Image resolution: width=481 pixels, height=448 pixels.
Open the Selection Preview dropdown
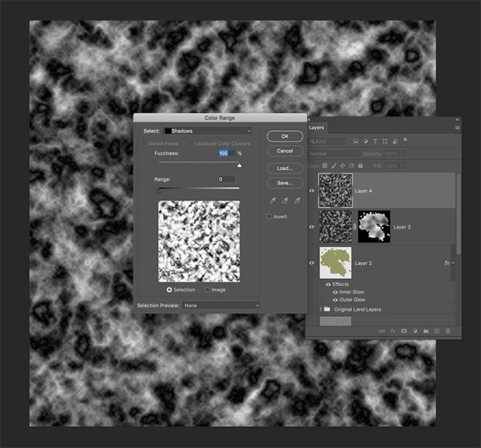pos(221,305)
